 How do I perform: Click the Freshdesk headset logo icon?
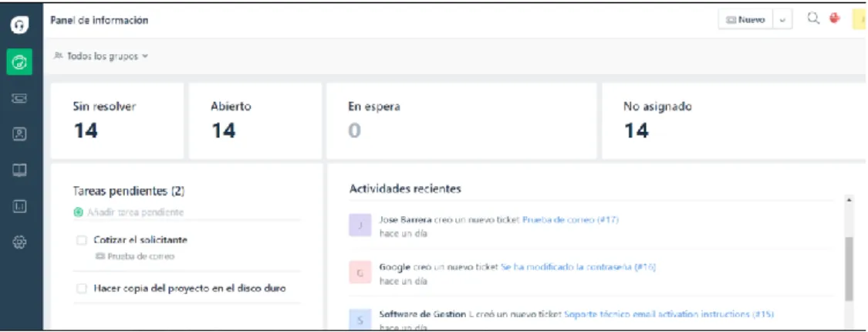tap(19, 25)
